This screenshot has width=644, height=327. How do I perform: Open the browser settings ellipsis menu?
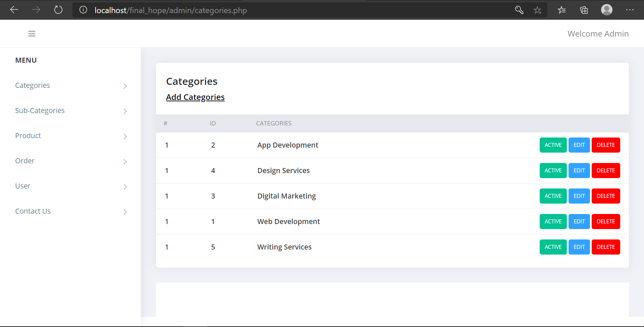pos(630,10)
